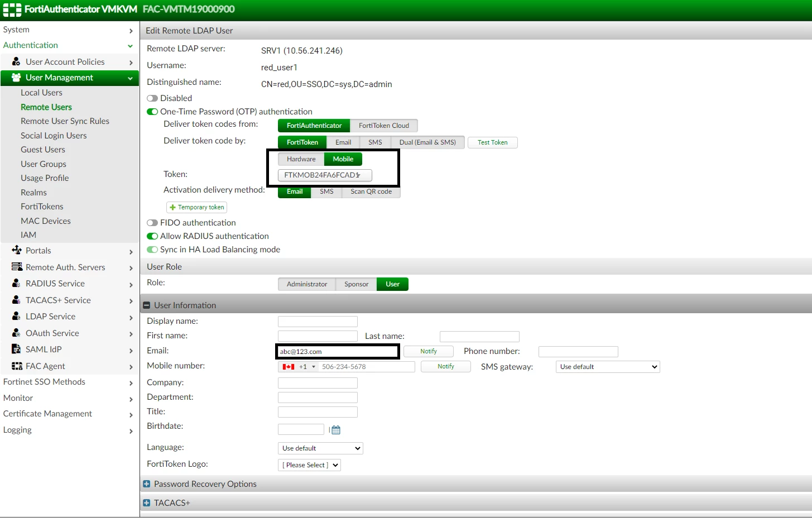Open Local Users in sidebar
The height and width of the screenshot is (522, 812).
click(x=41, y=93)
